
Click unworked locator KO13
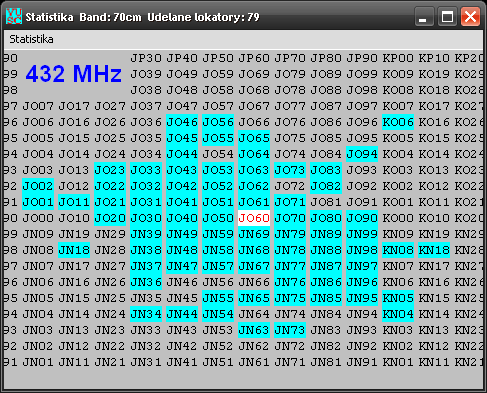(x=434, y=170)
